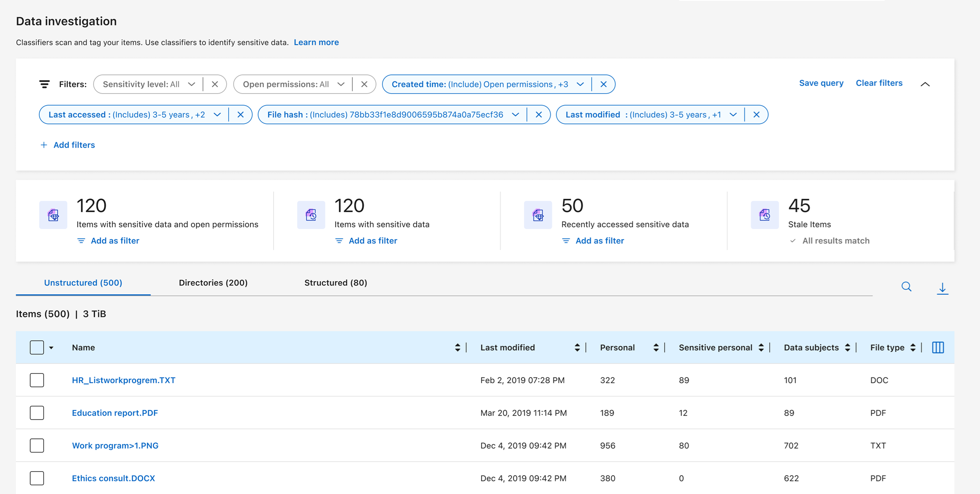The width and height of the screenshot is (980, 494).
Task: Click the search magnifier icon above table
Action: tap(906, 287)
